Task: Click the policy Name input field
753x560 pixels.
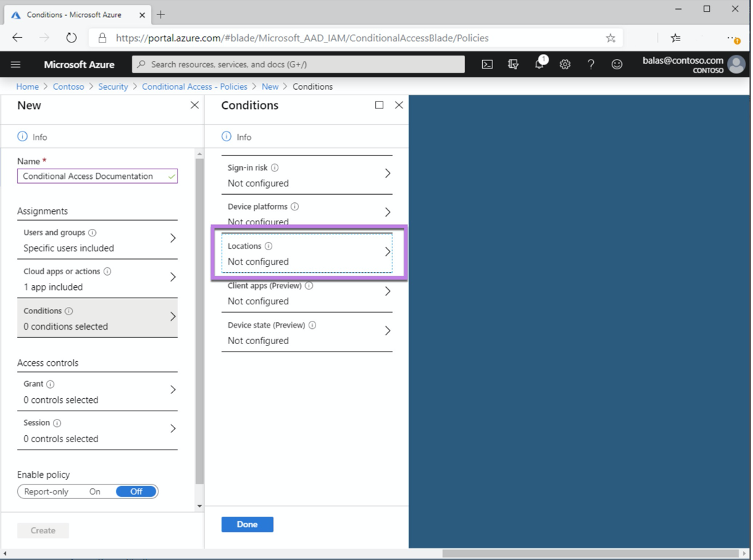Action: pyautogui.click(x=97, y=176)
